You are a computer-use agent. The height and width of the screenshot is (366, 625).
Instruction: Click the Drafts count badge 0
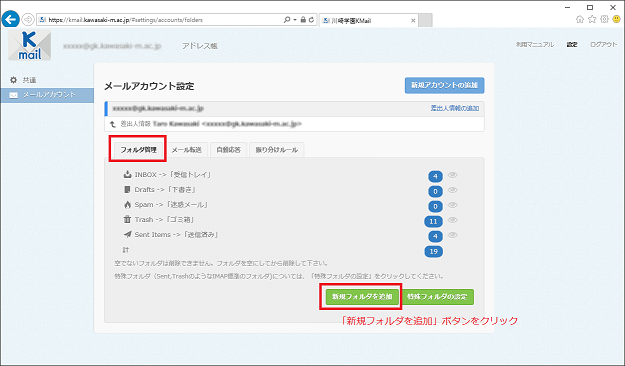435,191
